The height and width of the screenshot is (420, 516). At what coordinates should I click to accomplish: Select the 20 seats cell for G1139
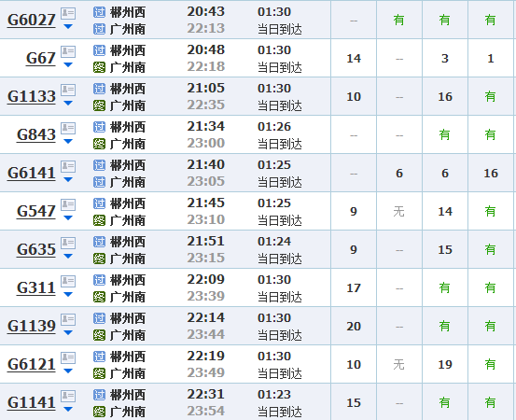coord(354,326)
